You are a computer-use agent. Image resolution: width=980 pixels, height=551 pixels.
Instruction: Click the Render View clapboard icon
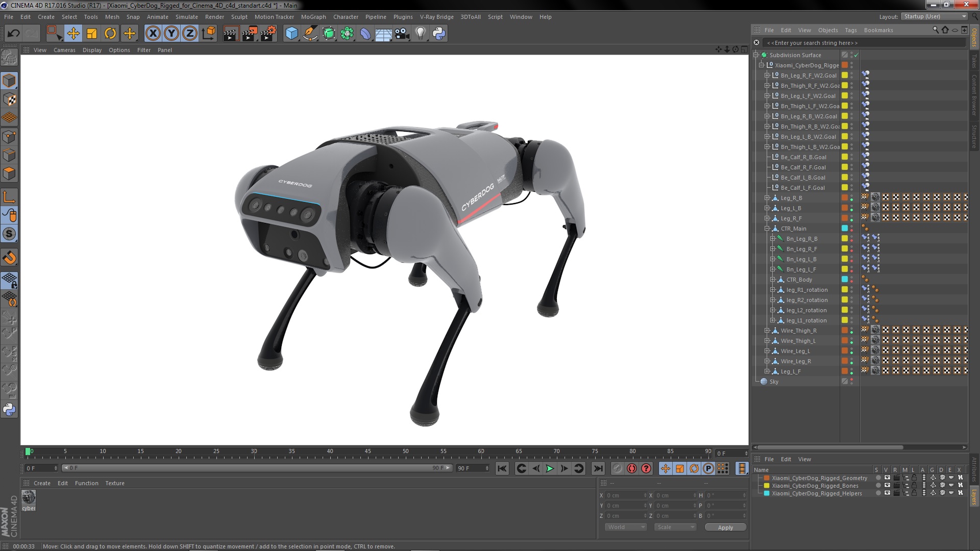point(231,34)
